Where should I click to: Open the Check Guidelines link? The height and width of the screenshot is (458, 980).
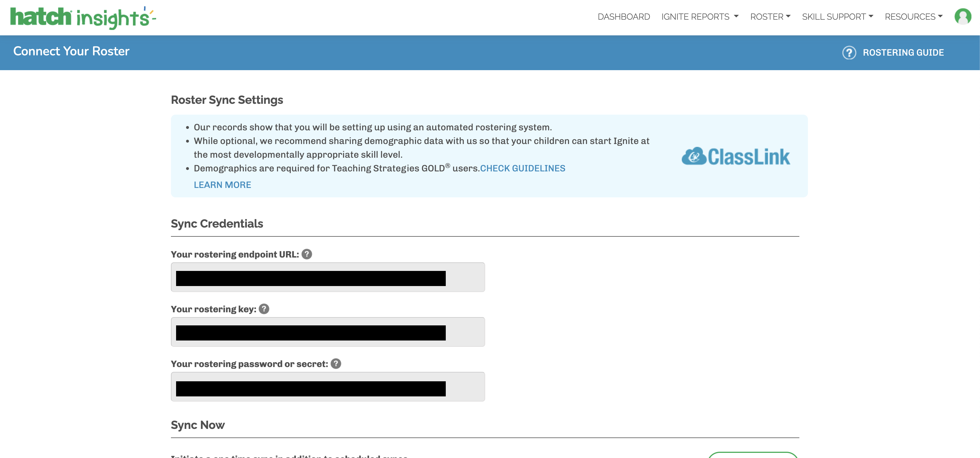pos(522,168)
